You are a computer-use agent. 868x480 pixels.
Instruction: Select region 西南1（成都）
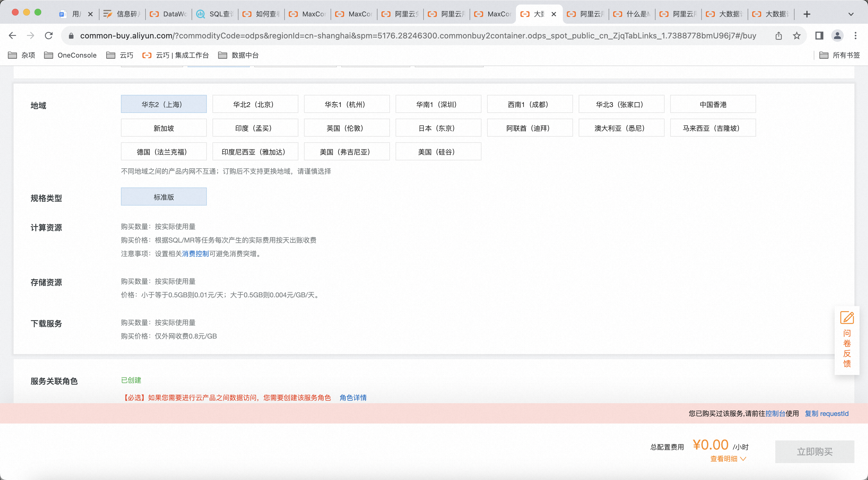coord(530,104)
